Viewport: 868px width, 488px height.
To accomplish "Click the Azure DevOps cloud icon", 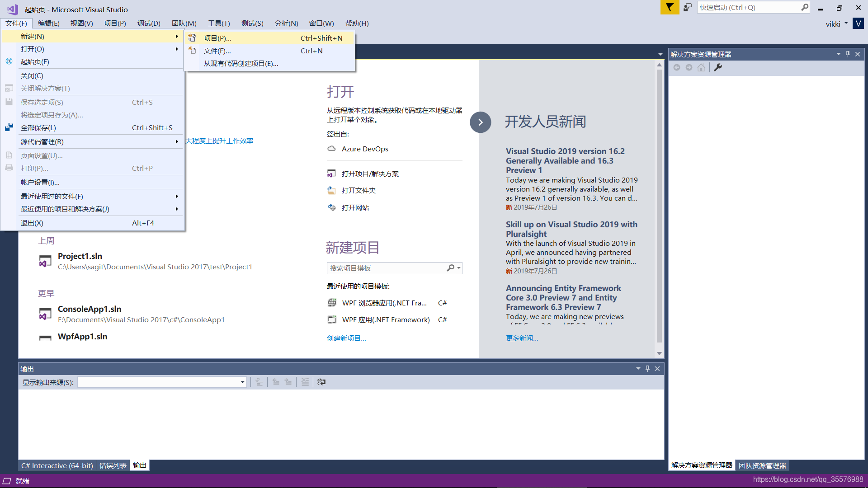I will point(331,149).
